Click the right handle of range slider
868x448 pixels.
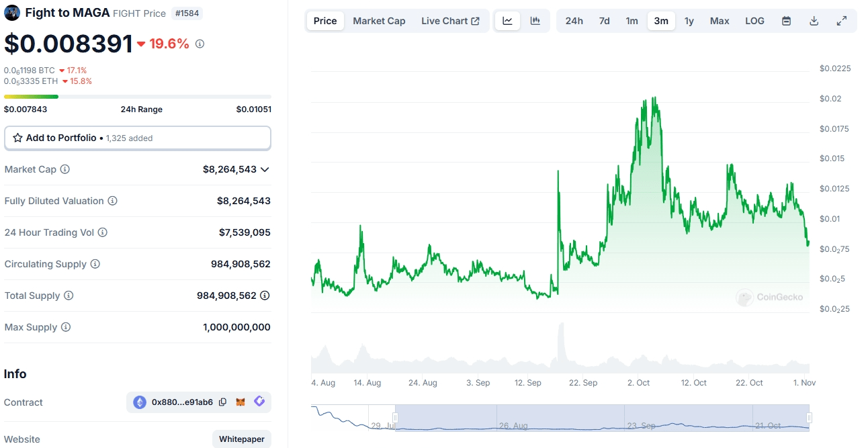809,418
